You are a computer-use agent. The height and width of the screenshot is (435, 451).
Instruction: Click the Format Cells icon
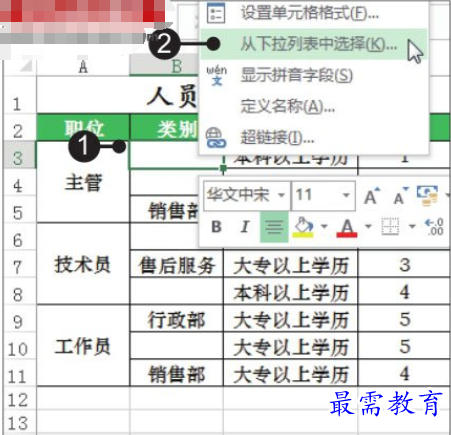point(216,13)
